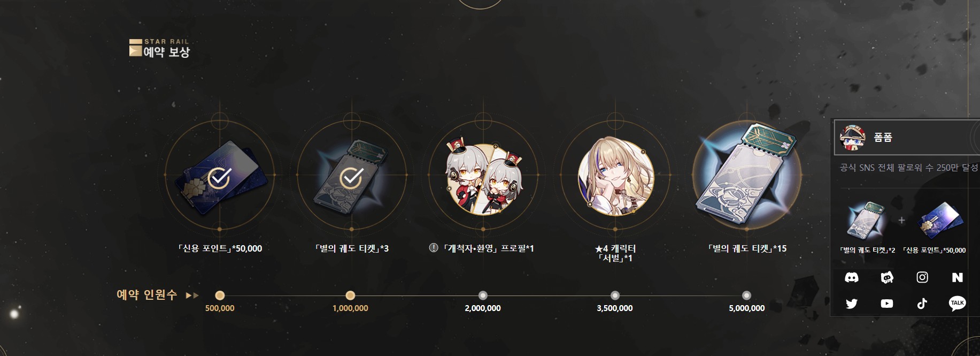Viewport: 980px width, 356px height.
Task: Click the 2,000,000 milestone marker
Action: (483, 296)
